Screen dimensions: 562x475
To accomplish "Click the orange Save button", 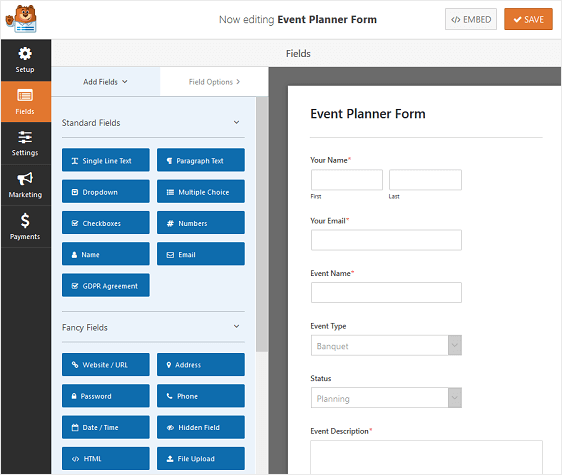I will 528,19.
